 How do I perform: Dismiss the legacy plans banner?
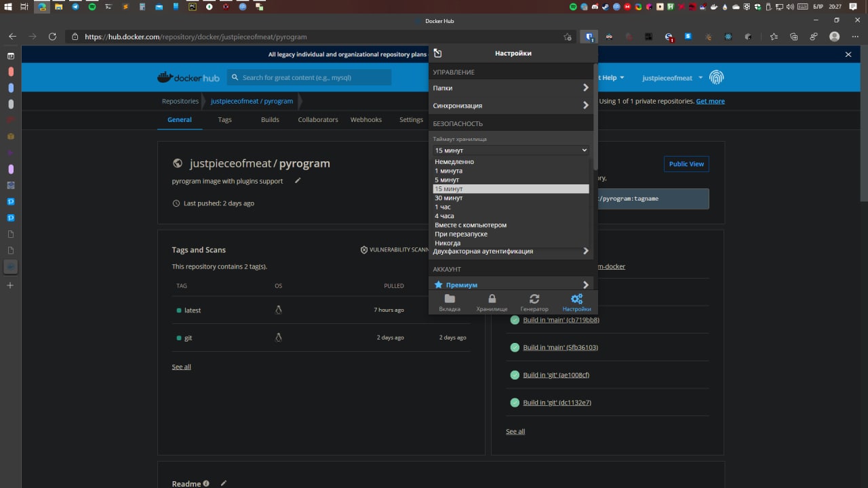[848, 54]
